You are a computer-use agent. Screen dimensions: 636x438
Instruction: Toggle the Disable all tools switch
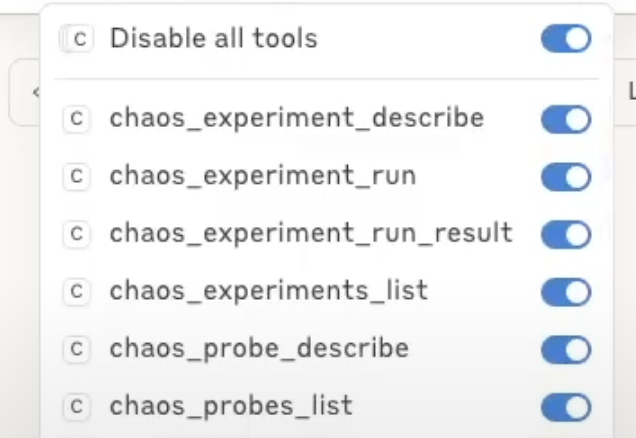pos(566,39)
